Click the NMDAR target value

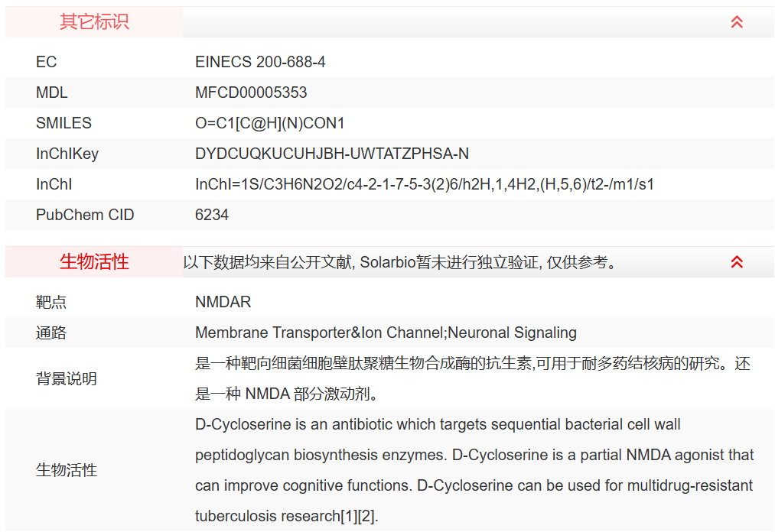[x=223, y=302]
